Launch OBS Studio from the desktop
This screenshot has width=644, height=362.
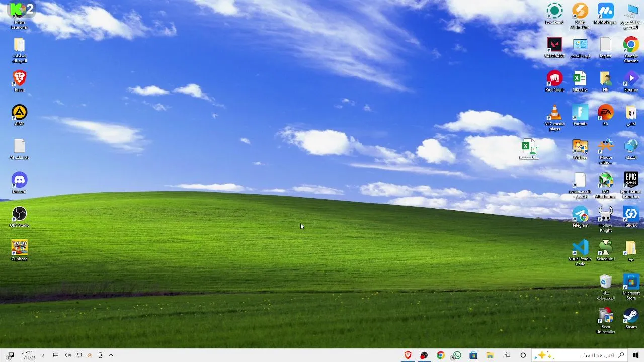pyautogui.click(x=19, y=217)
